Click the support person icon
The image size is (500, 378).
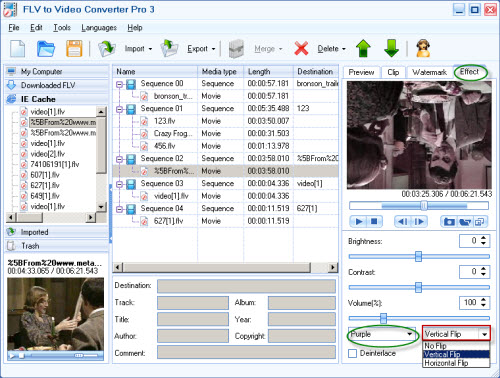tap(423, 49)
